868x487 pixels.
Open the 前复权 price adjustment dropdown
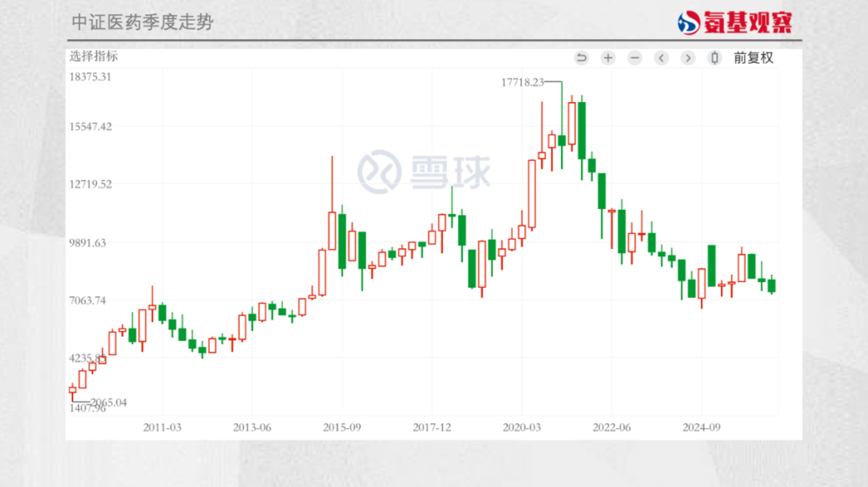click(753, 58)
